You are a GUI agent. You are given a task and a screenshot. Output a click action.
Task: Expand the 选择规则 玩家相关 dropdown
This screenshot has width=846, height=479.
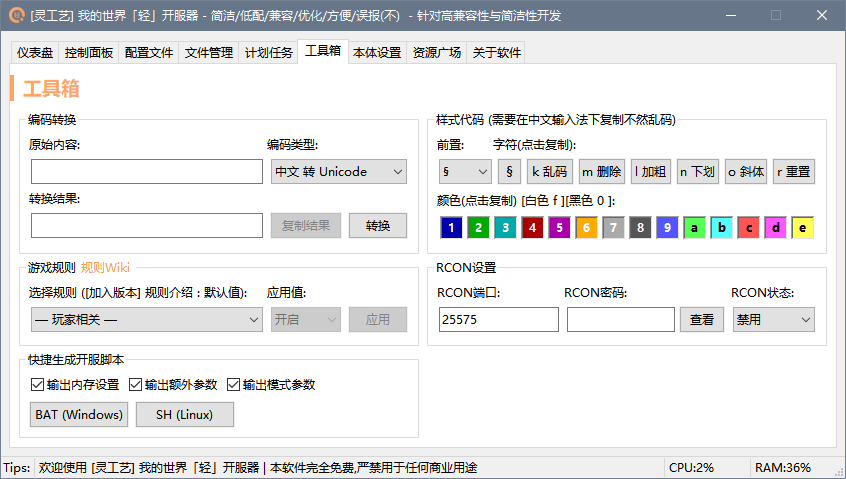coord(147,319)
